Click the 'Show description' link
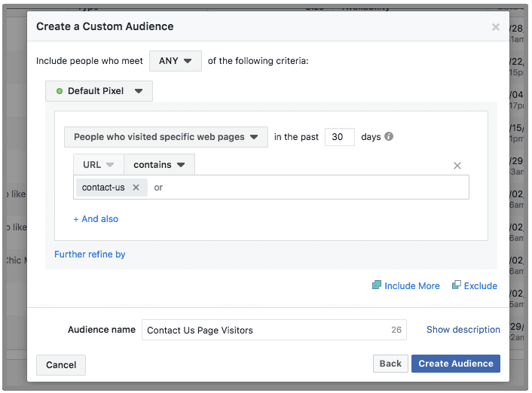Viewport: 532px width, 393px height. [x=463, y=330]
